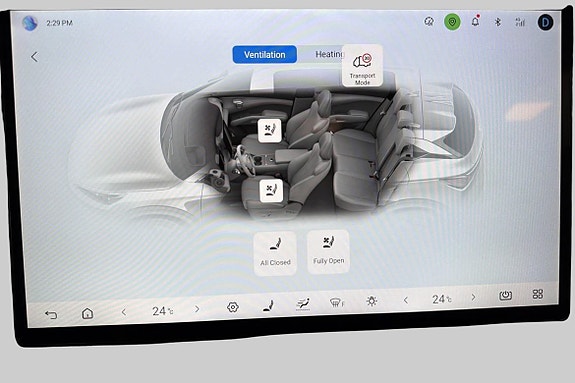The height and width of the screenshot is (383, 575).
Task: Toggle driver seat ventilation icon
Action: point(271,190)
